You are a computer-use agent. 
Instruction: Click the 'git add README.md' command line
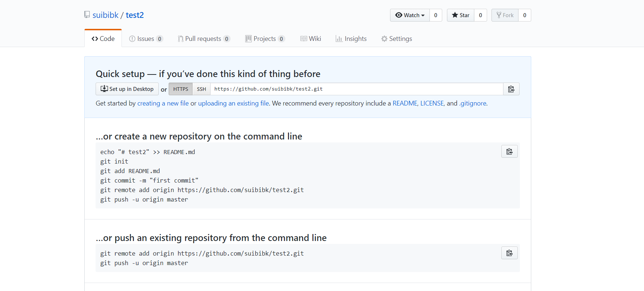click(x=130, y=171)
